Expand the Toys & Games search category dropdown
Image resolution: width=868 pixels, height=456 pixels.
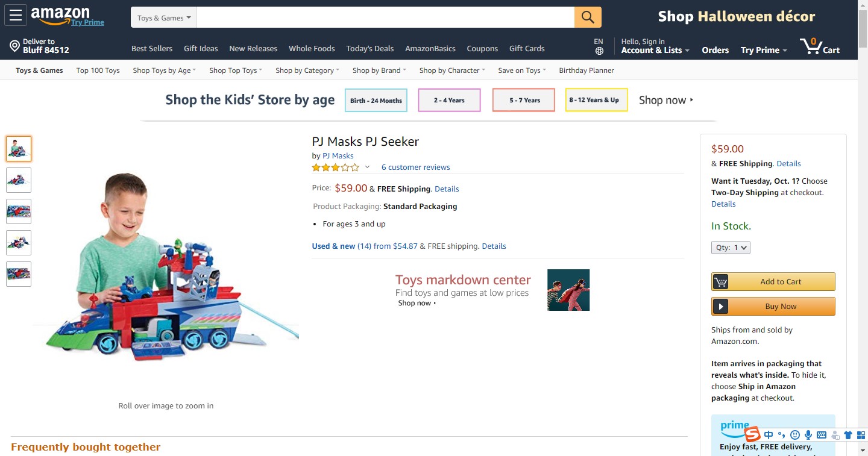pyautogui.click(x=163, y=18)
